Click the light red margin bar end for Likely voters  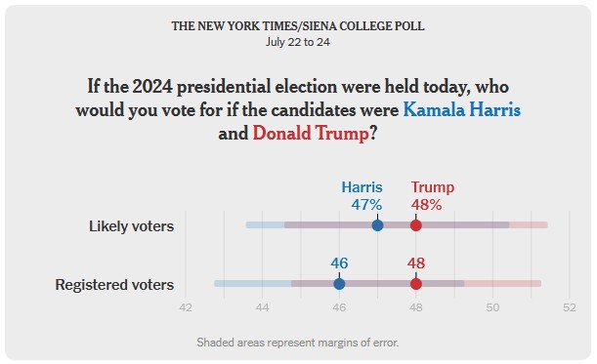pyautogui.click(x=529, y=225)
